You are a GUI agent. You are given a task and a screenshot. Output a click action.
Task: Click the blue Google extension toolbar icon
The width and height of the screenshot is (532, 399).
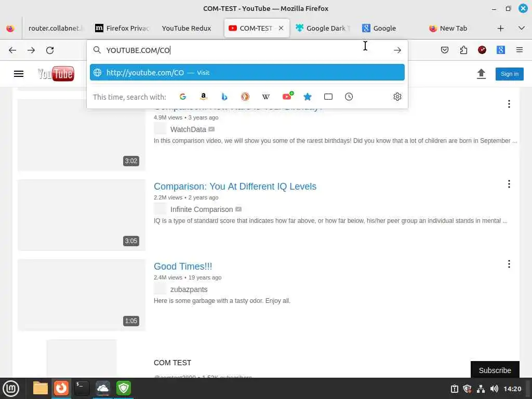tap(501, 50)
